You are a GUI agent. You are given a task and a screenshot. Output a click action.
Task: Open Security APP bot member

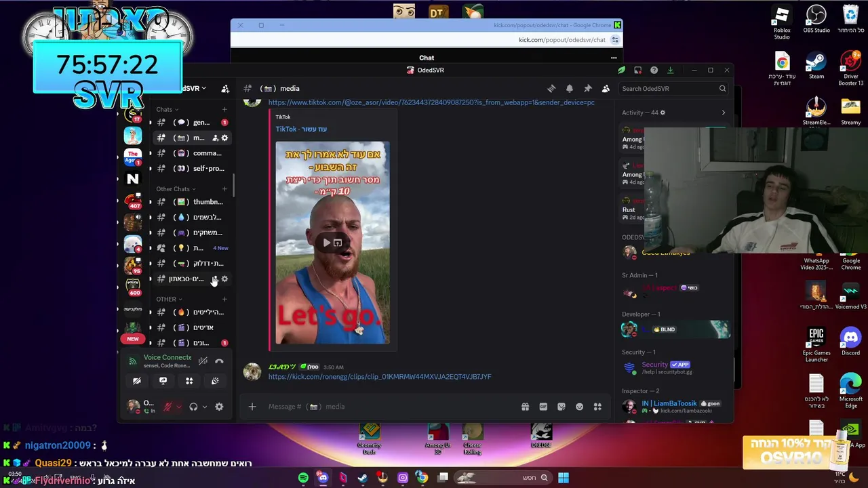click(x=675, y=368)
